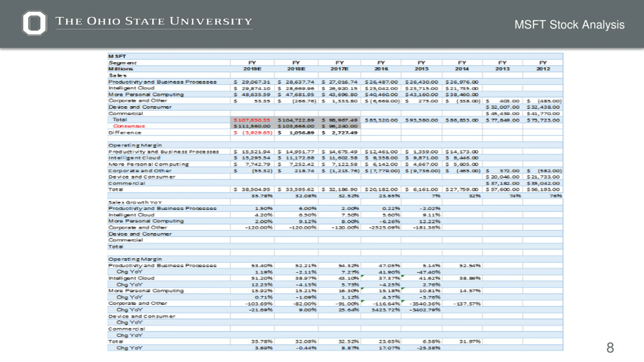Click the "3.69%" Chg YoY cell

pyautogui.click(x=263, y=348)
